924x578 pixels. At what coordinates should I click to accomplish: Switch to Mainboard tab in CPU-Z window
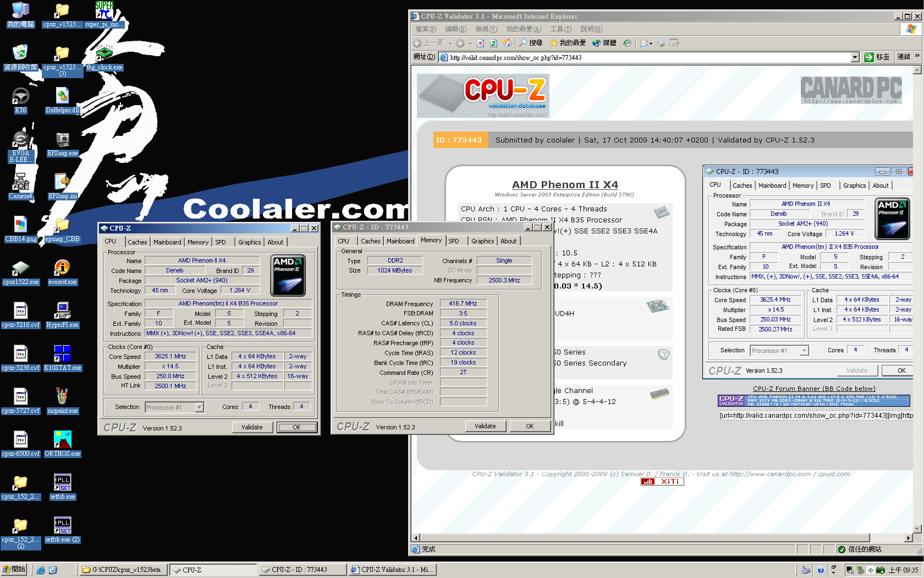(167, 242)
